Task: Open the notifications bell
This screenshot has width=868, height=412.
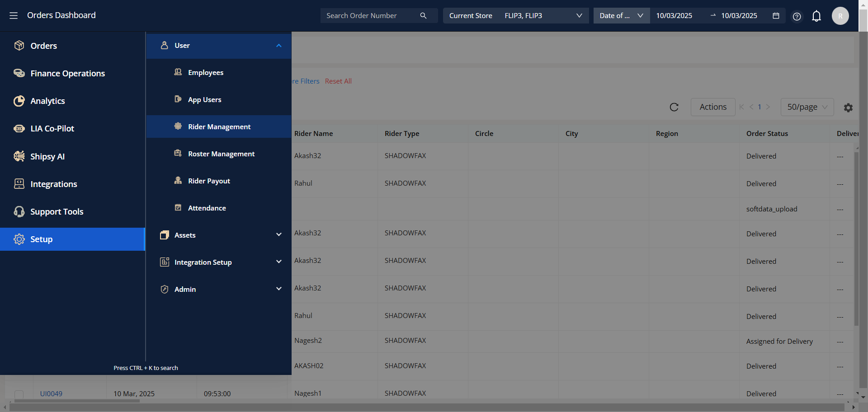Action: [x=816, y=16]
